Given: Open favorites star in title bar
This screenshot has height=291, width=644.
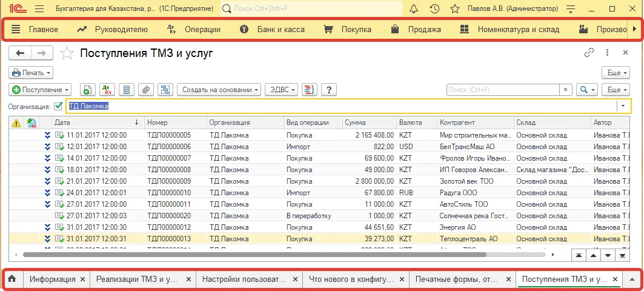Looking at the screenshot, I should tap(454, 8).
